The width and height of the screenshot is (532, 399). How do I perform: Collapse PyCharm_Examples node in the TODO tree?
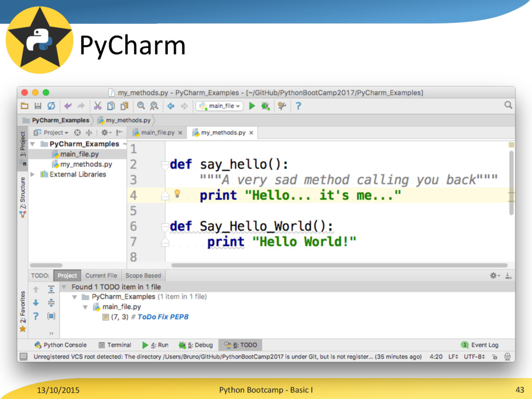click(74, 297)
